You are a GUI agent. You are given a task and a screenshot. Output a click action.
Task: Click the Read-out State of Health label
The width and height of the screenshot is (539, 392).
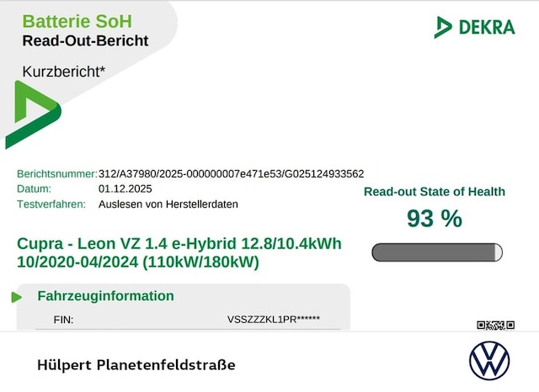click(x=435, y=192)
